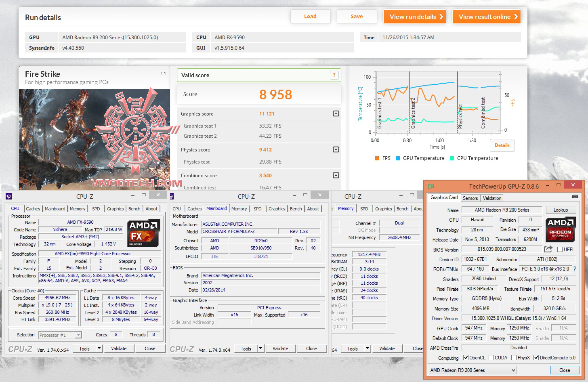The image size is (588, 382).
Task: Click View run details button
Action: (415, 17)
